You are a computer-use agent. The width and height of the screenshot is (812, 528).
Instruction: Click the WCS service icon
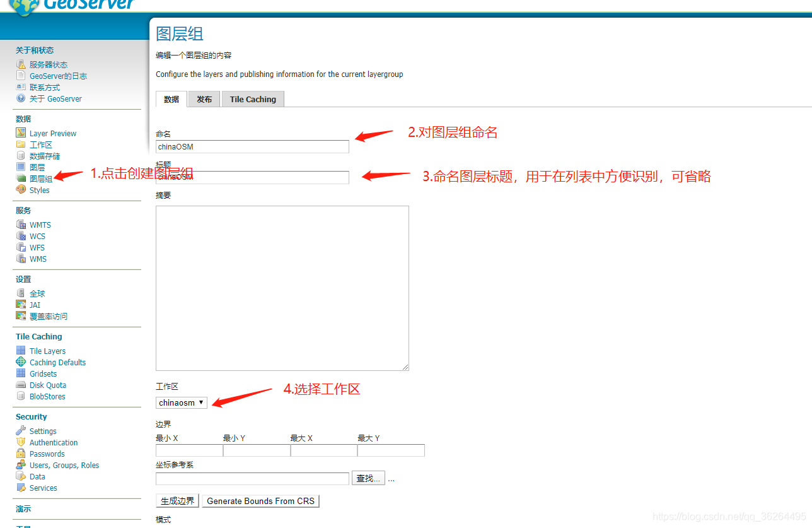pos(21,236)
